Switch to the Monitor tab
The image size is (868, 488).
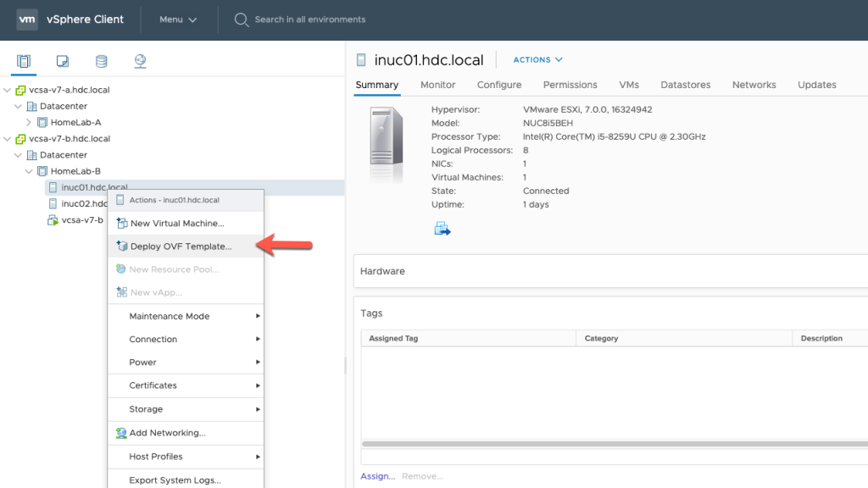click(438, 85)
